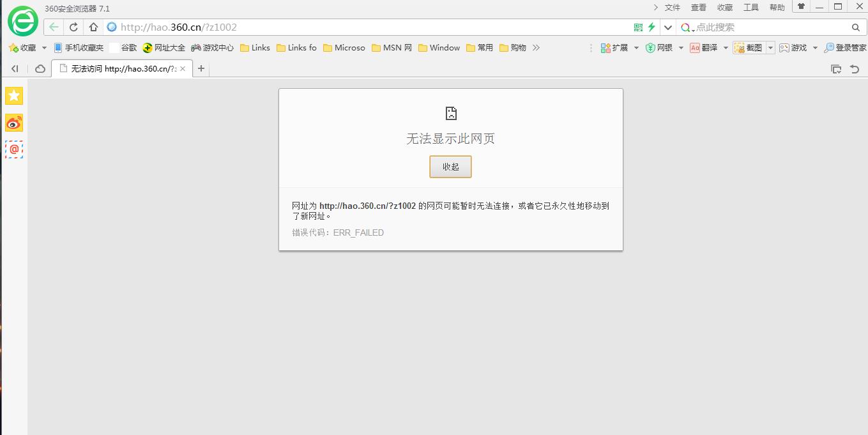Screen dimensions: 868x435
Task: Open the MSN 网 bookmark folder
Action: click(392, 48)
